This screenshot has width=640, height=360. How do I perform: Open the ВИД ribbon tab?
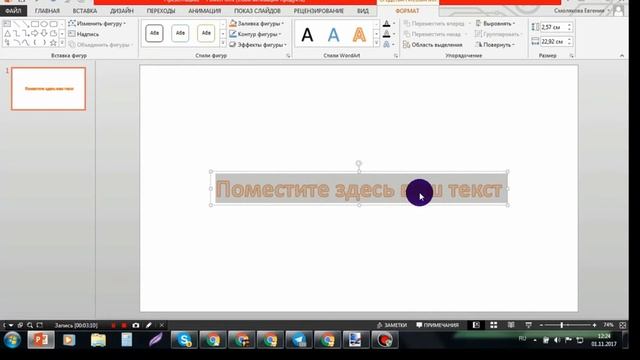363,11
